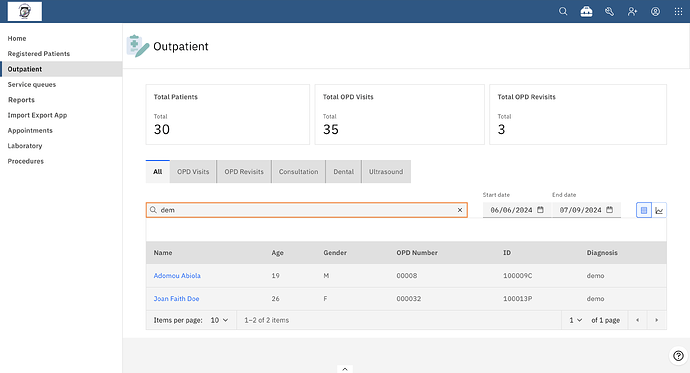Image resolution: width=690 pixels, height=373 pixels.
Task: Switch to table list view
Action: [644, 210]
